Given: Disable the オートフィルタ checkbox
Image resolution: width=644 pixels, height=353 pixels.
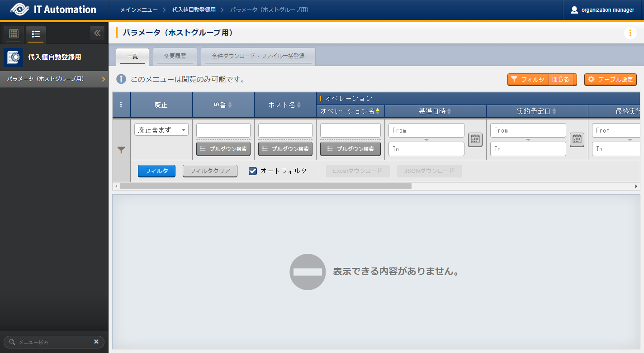Looking at the screenshot, I should [x=252, y=171].
